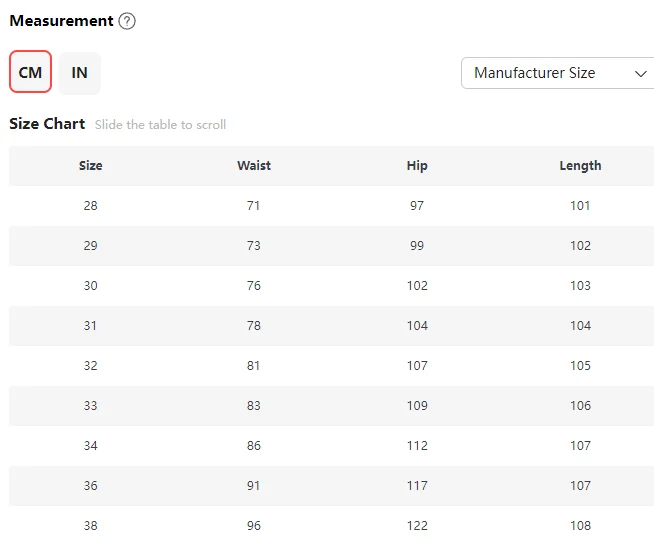Click hip value 122

pos(418,526)
